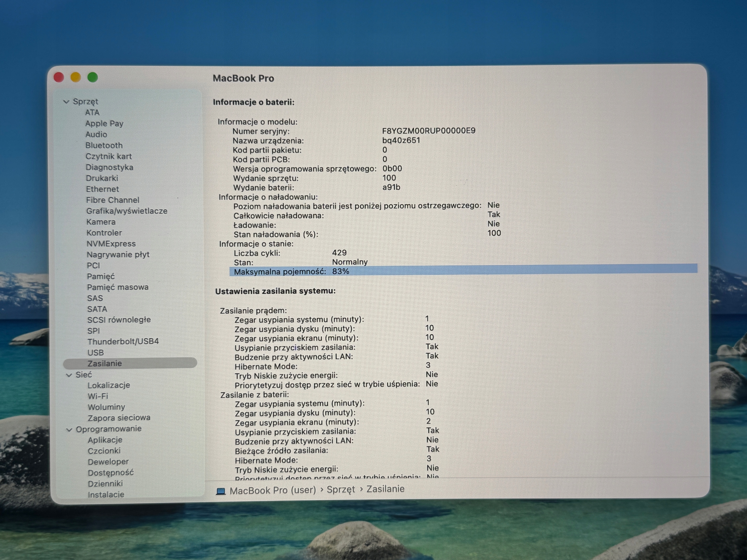Click the Zasilanie z baterii subheading
The height and width of the screenshot is (560, 747).
(255, 395)
